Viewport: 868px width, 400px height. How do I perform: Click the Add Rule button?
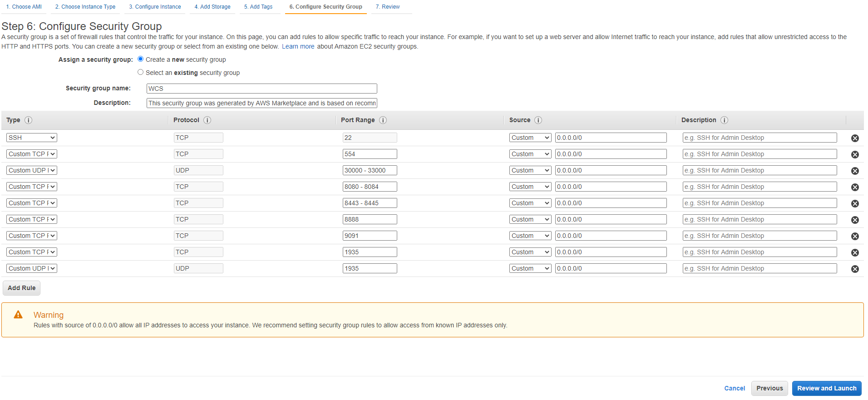click(21, 288)
